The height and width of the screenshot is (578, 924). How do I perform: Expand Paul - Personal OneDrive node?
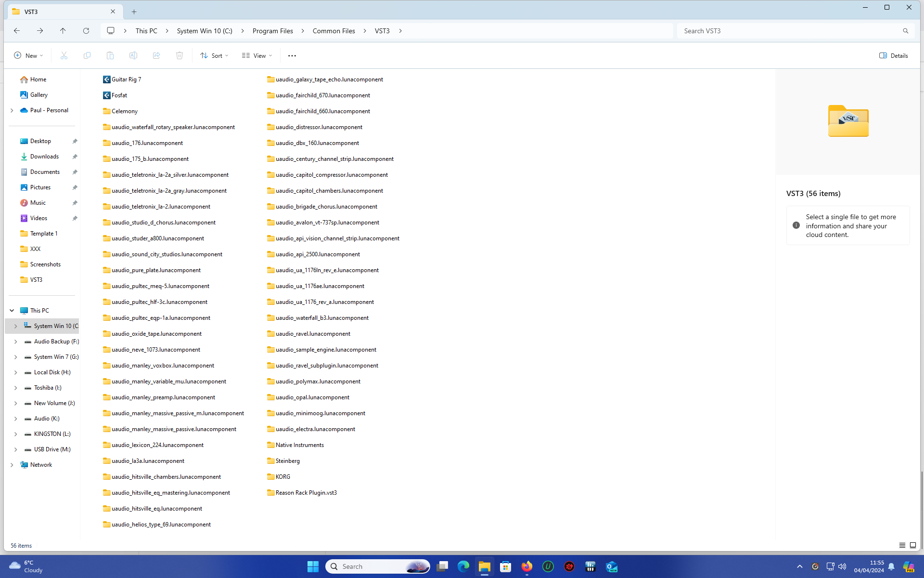(12, 110)
